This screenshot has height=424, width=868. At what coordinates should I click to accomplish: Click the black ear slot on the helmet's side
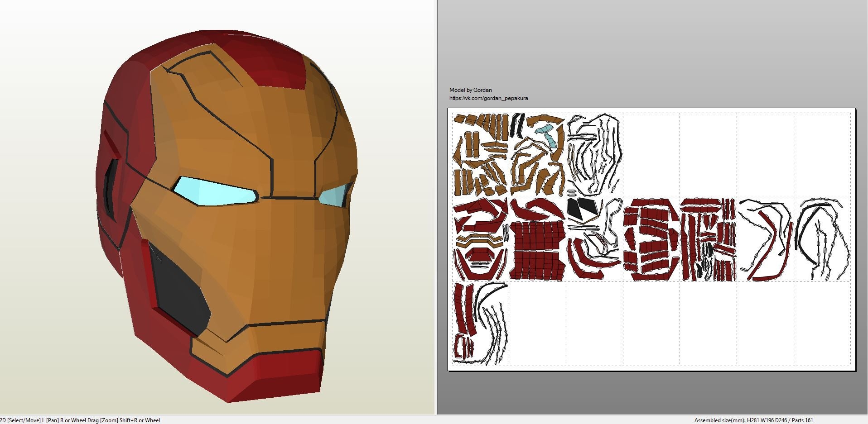111,190
